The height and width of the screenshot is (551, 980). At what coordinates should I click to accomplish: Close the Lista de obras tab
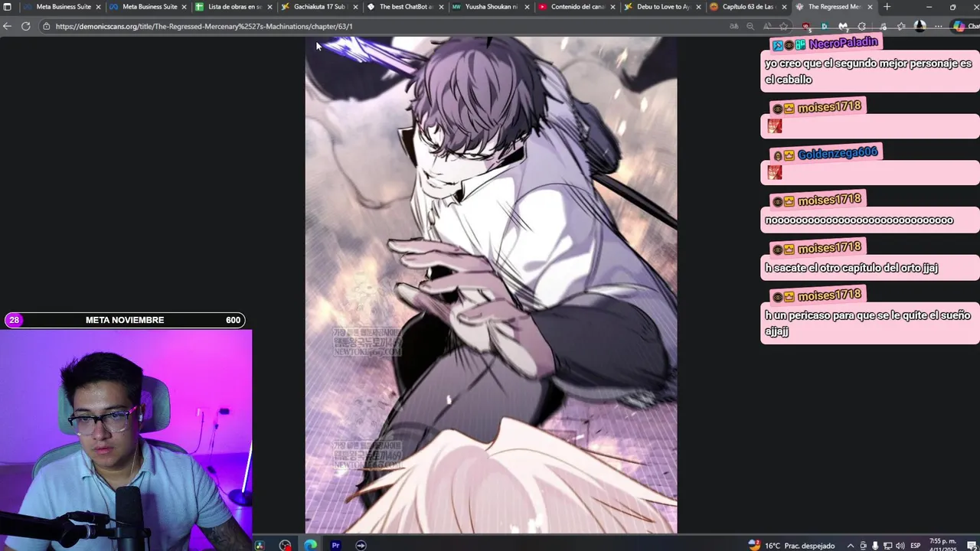coord(269,7)
